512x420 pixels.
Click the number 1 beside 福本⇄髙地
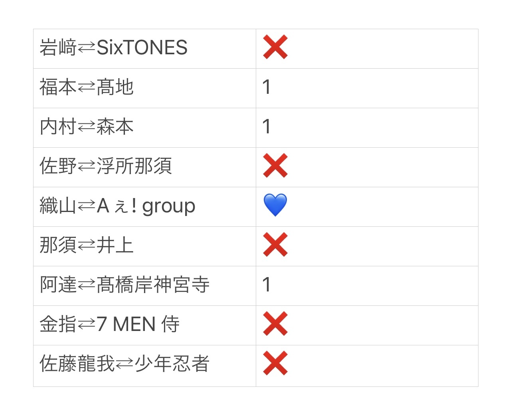(267, 87)
